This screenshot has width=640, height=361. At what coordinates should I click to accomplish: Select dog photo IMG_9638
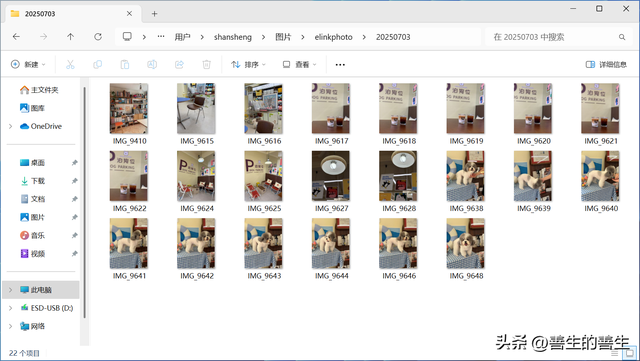pyautogui.click(x=466, y=176)
